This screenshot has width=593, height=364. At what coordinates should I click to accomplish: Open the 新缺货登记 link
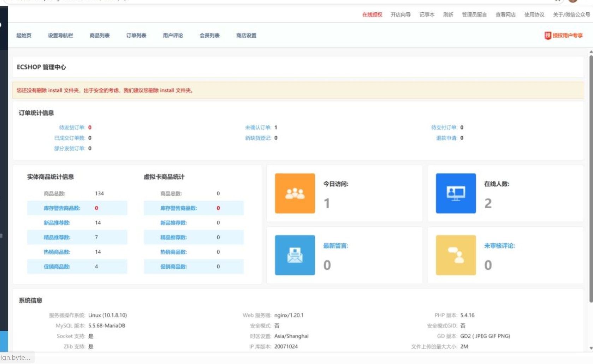pyautogui.click(x=258, y=138)
